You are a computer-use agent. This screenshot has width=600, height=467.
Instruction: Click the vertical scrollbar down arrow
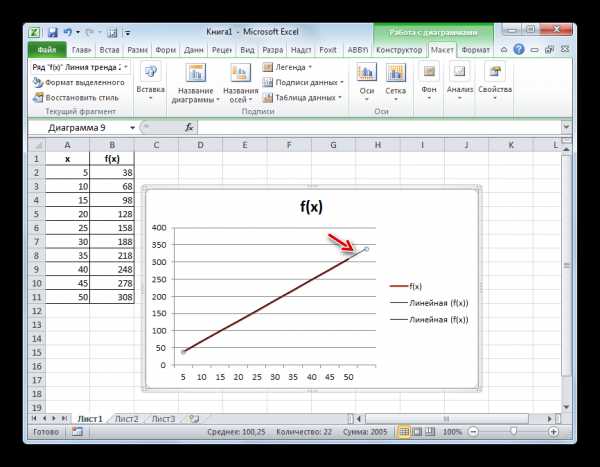(566, 407)
